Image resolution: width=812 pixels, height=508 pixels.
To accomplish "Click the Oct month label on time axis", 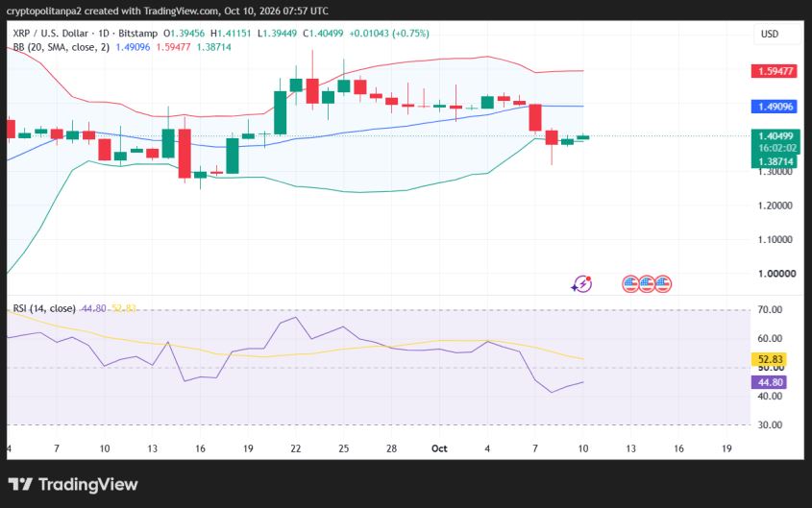I will (x=439, y=448).
